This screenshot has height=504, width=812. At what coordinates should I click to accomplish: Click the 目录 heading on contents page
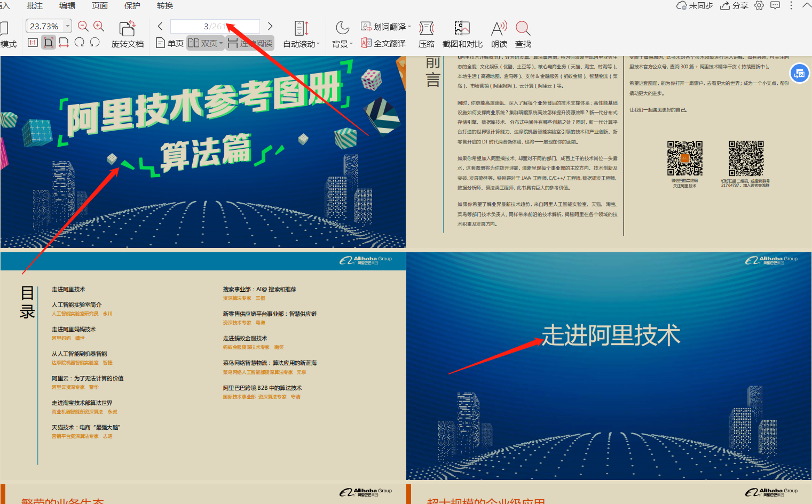pos(27,302)
